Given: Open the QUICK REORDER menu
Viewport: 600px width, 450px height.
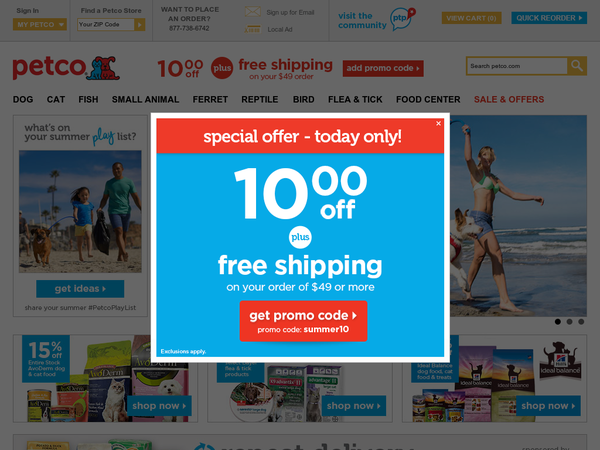Looking at the screenshot, I should point(549,18).
